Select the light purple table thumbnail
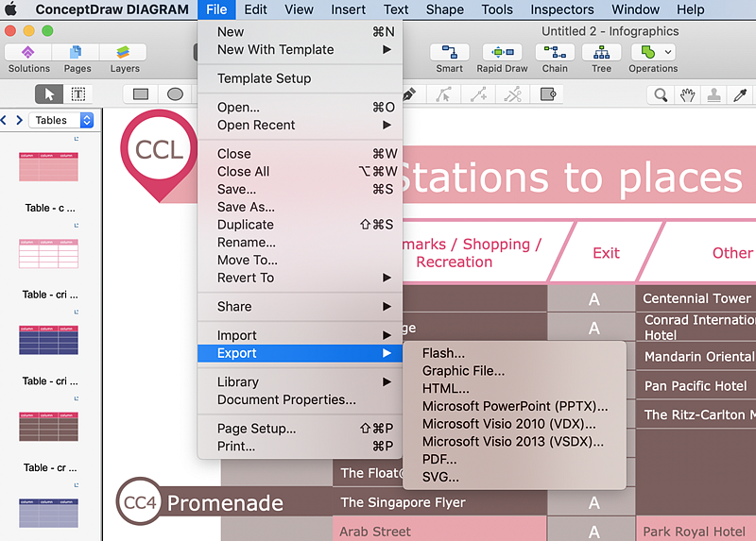Screen dimensions: 756x541 tap(49, 513)
